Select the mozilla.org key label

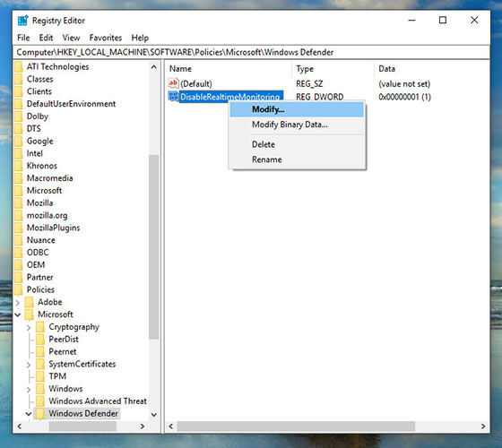click(47, 215)
